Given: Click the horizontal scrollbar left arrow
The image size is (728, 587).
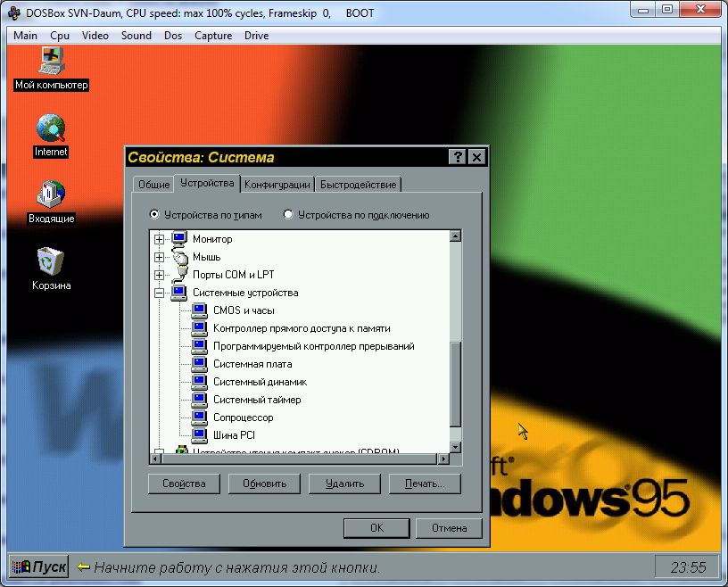Looking at the screenshot, I should [155, 459].
